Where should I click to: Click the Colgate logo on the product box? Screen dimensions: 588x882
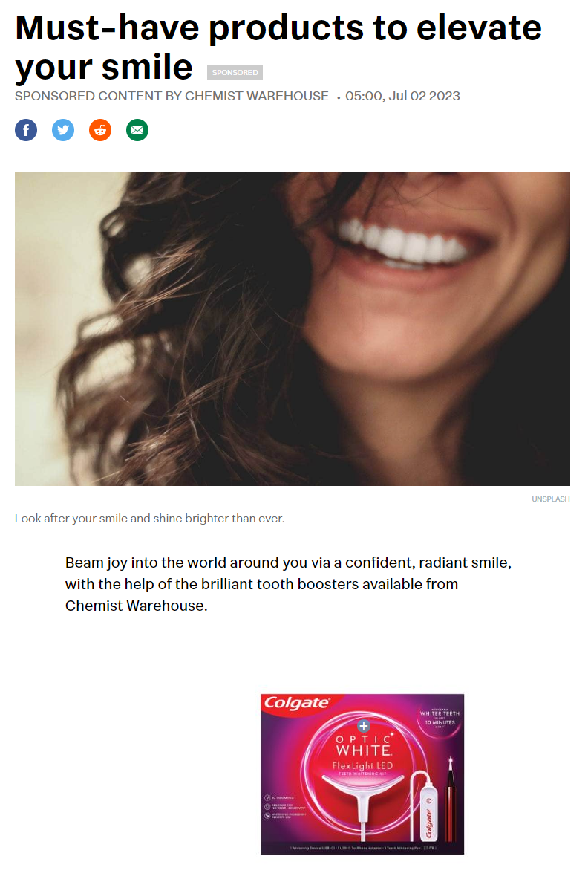click(296, 703)
